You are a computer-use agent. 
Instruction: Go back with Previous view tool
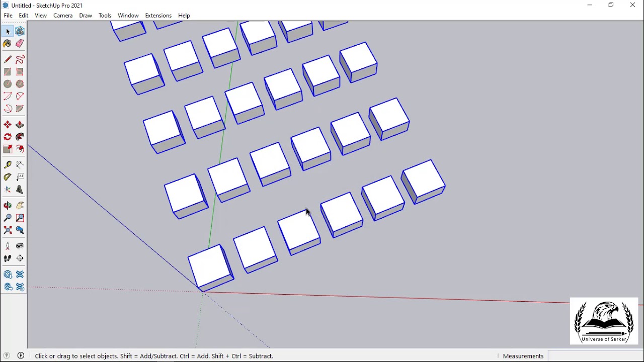[x=20, y=230]
